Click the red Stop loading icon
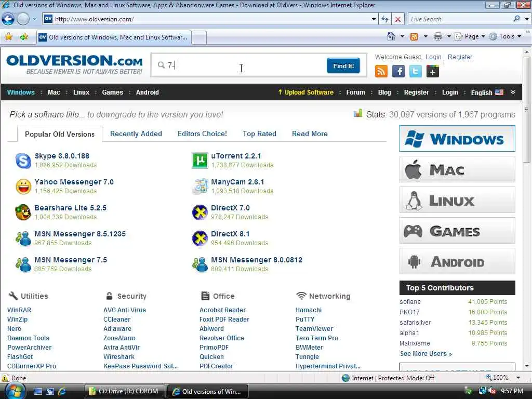532x399 pixels. pos(398,19)
